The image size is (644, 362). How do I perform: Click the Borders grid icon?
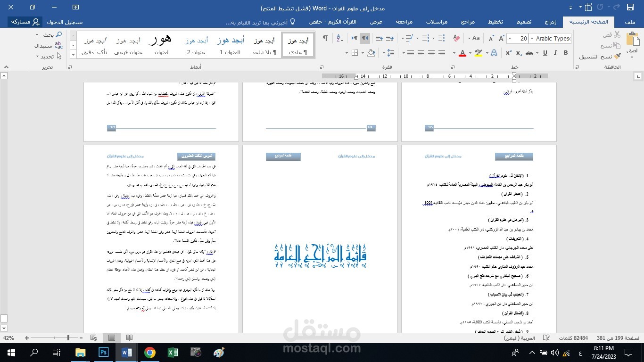coord(355,53)
